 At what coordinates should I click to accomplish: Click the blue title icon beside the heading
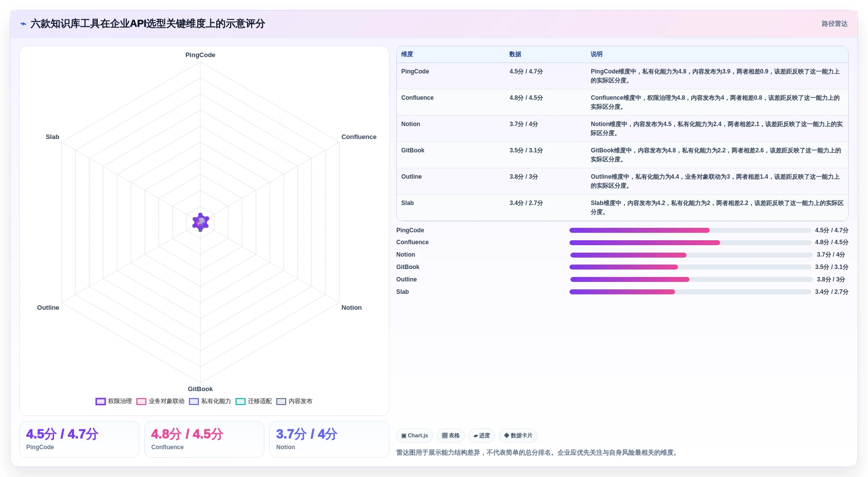(23, 24)
